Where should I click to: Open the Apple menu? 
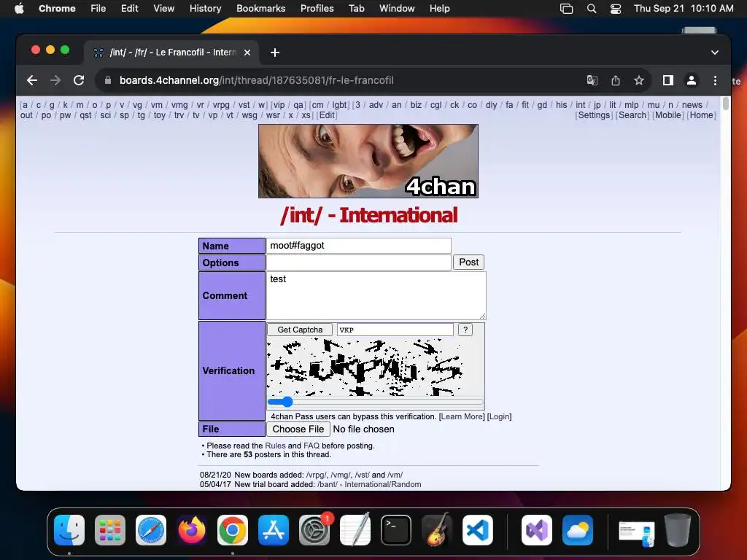(19, 8)
